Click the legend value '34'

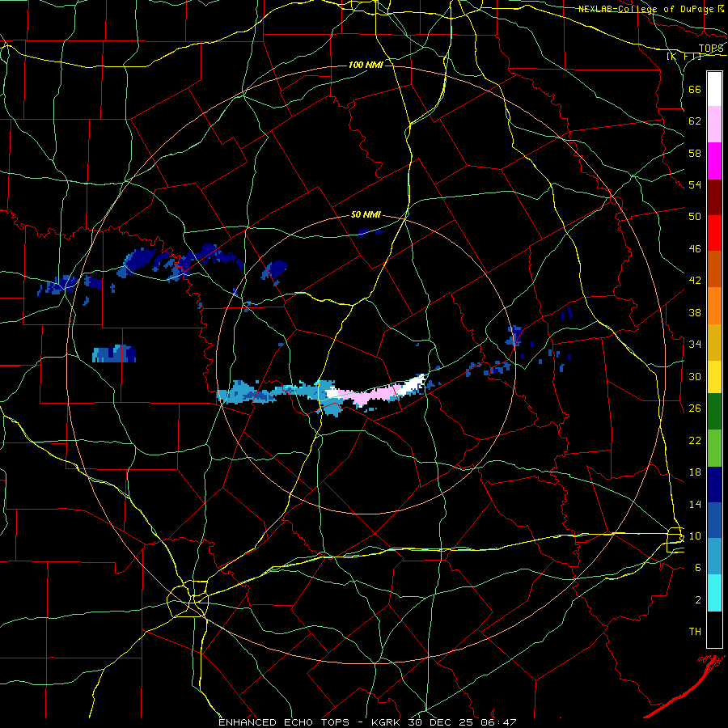(695, 345)
